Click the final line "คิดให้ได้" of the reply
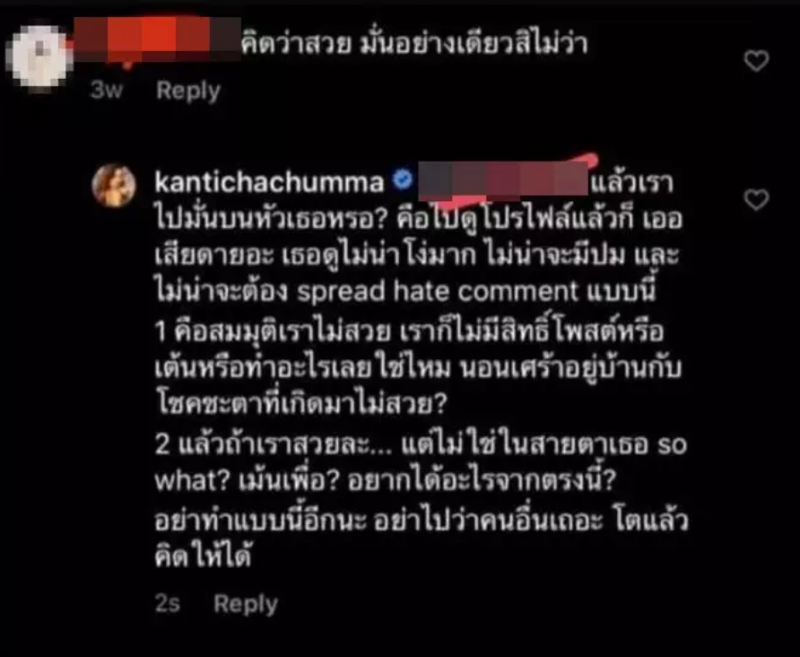 click(203, 557)
